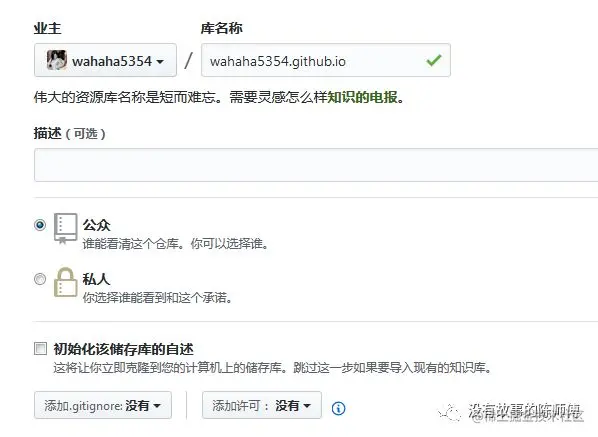The width and height of the screenshot is (598, 437).
Task: Click the 这将让你立即克隆 help text line
Action: 272,368
